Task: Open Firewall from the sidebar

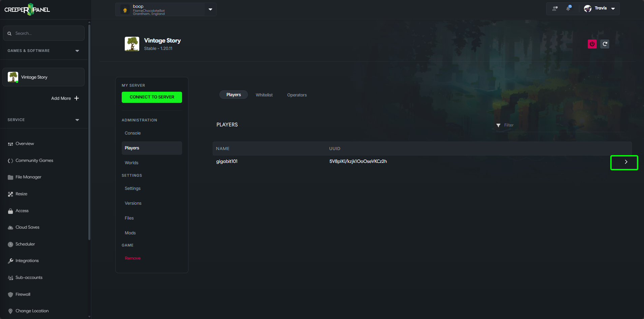Action: pyautogui.click(x=23, y=294)
